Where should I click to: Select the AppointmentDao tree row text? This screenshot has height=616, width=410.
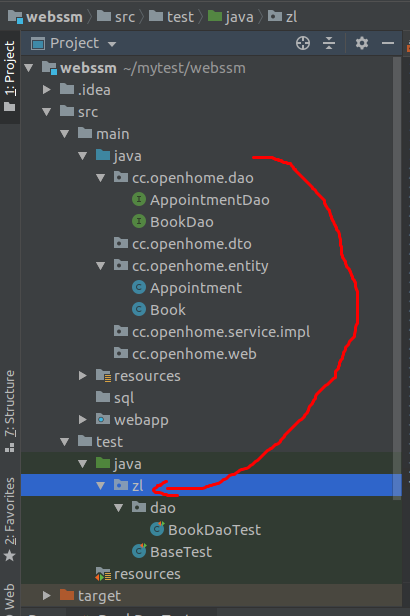pos(210,200)
